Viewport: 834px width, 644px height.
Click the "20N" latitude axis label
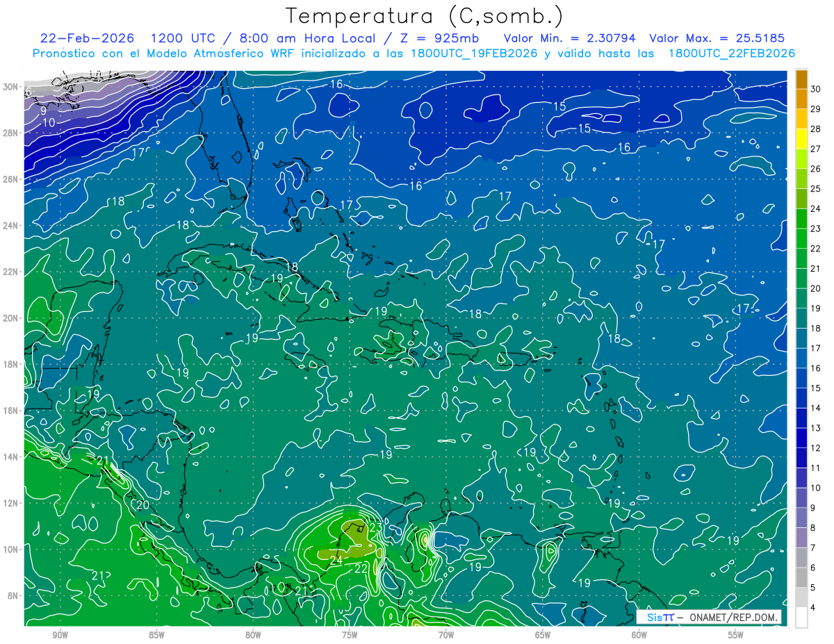tap(10, 318)
